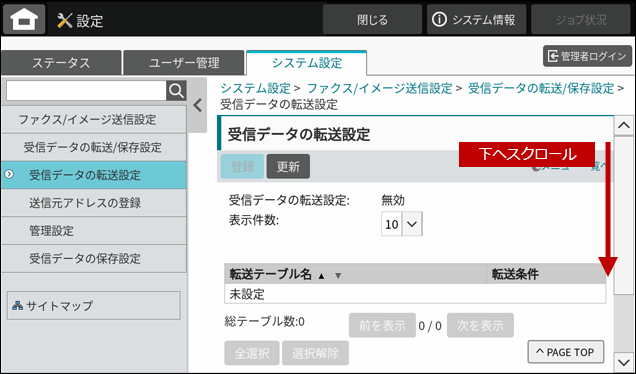
Task: Click 総テーブル数:0 text
Action: click(264, 322)
